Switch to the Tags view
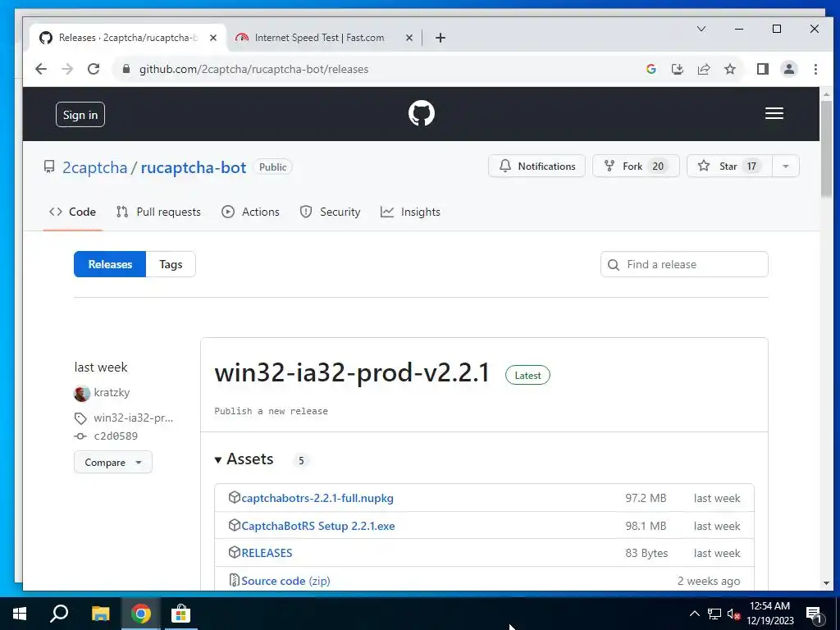Viewport: 840px width, 630px height. point(171,264)
